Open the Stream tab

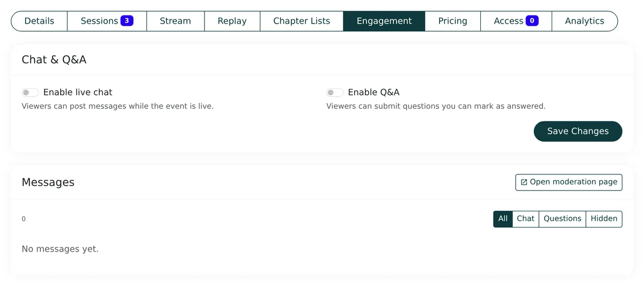pyautogui.click(x=175, y=21)
